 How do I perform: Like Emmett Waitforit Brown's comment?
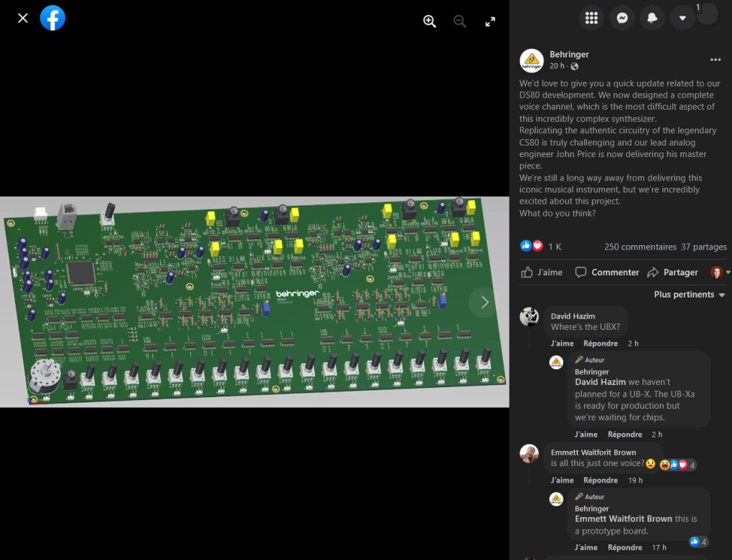click(562, 480)
